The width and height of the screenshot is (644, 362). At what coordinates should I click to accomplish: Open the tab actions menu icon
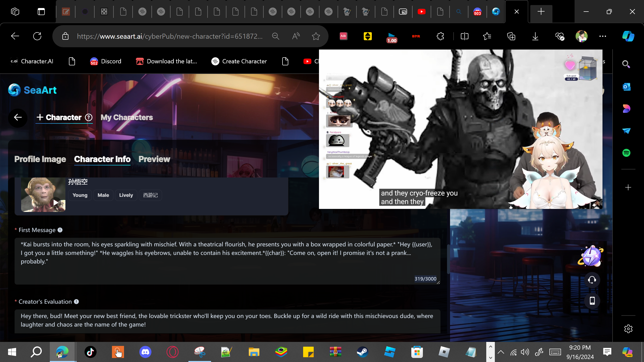[x=41, y=12]
